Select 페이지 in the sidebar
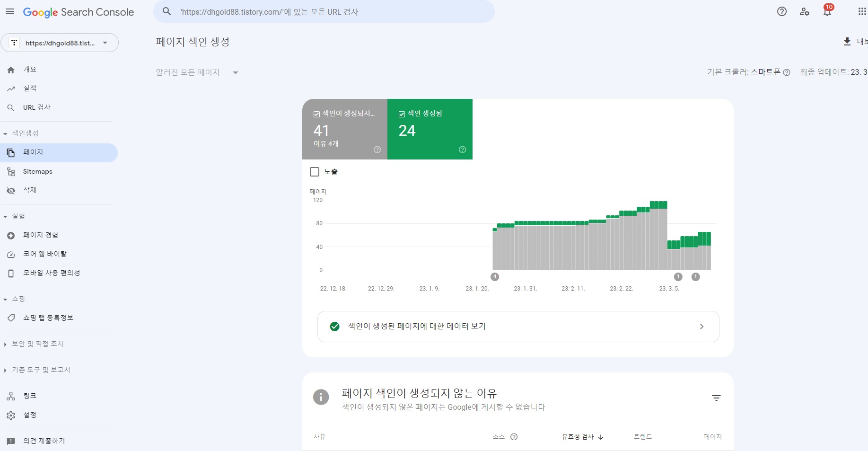The image size is (868, 451). coord(59,152)
